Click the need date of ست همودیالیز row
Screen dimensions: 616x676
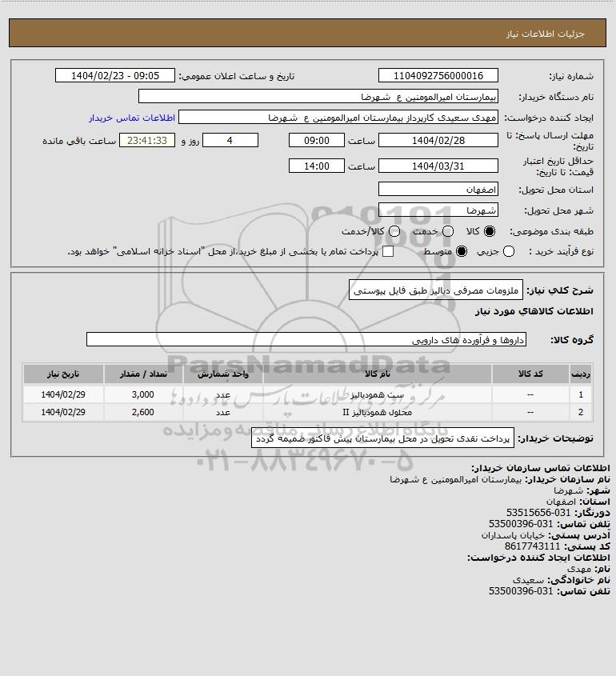[63, 394]
